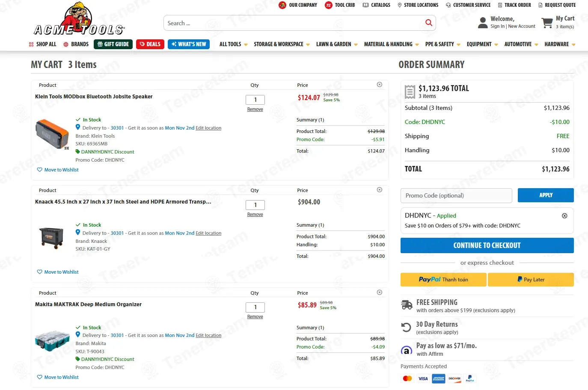This screenshot has height=390, width=588.
Task: Open Tool Crib from top bar
Action: pos(340,5)
